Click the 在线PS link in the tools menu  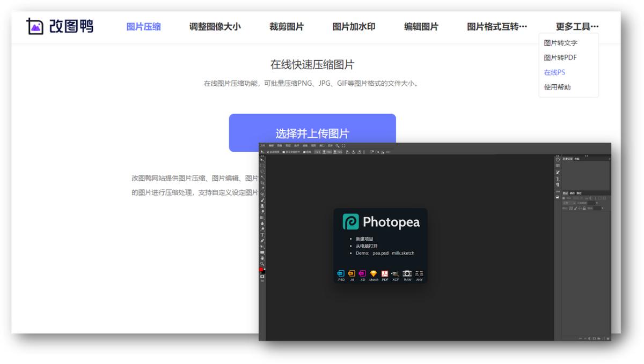tap(555, 72)
